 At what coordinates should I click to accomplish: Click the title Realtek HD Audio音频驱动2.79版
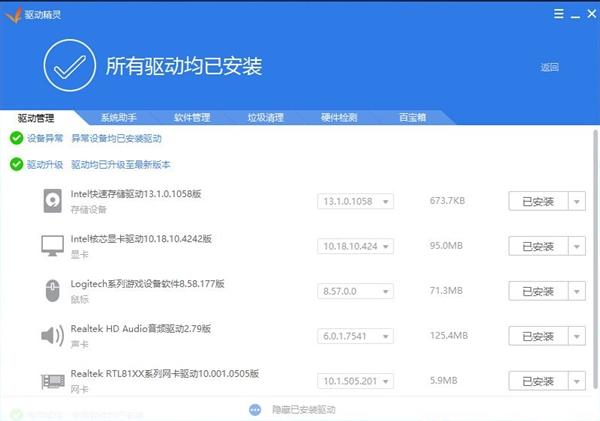141,328
